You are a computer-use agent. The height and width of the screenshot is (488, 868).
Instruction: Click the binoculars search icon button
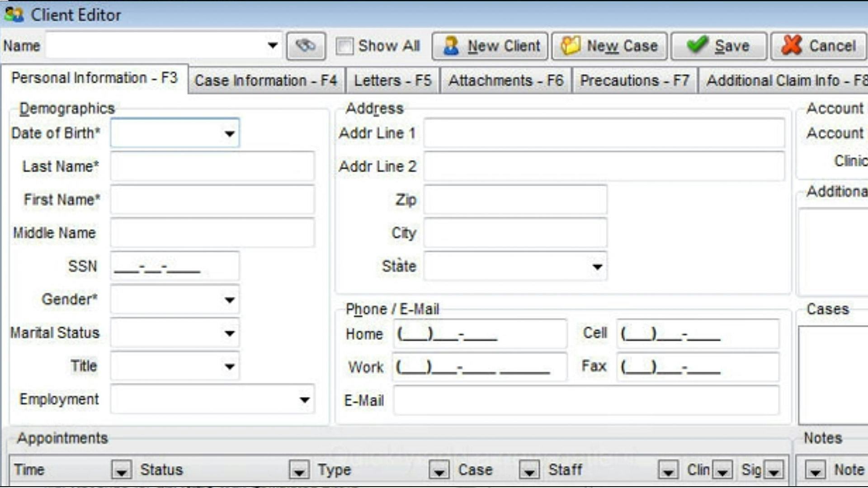click(x=306, y=46)
